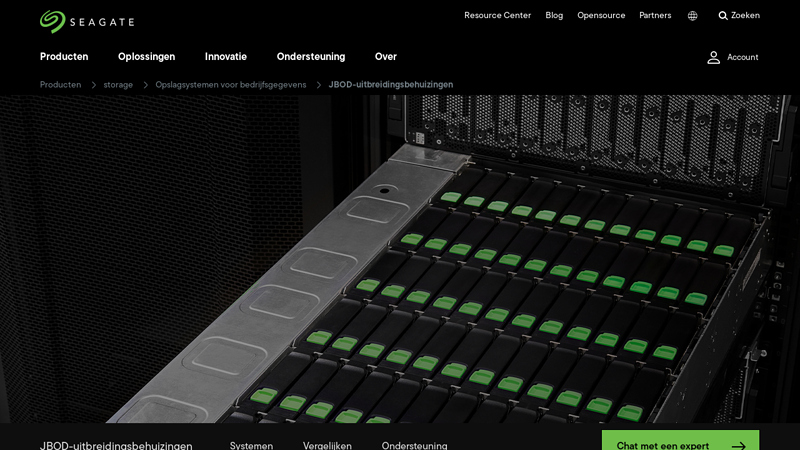Open the Ondersteuning main menu
The width and height of the screenshot is (800, 450).
(x=311, y=57)
